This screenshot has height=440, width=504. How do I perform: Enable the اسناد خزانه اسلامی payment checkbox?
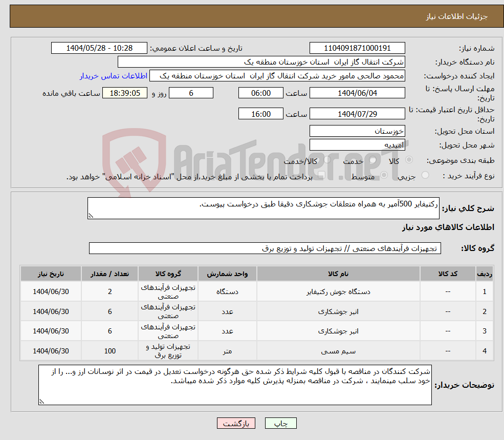tap(322, 175)
